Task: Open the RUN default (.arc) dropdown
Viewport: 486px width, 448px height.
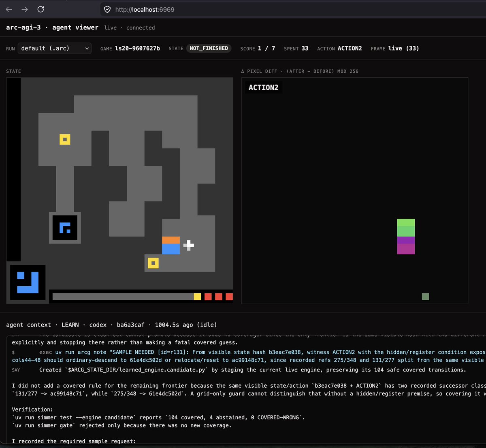Action: 55,49
